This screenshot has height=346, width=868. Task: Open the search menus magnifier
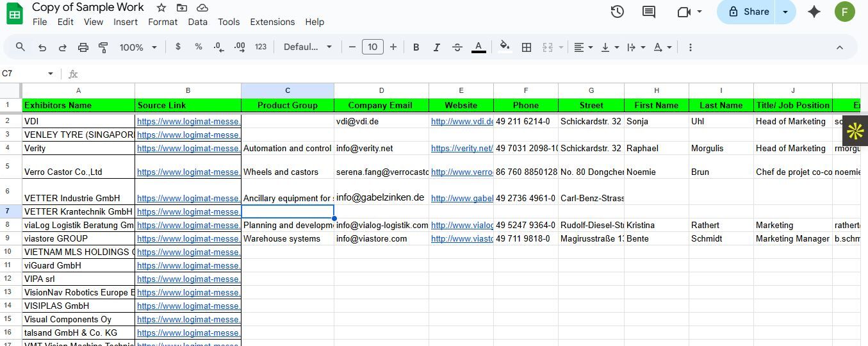(20, 47)
